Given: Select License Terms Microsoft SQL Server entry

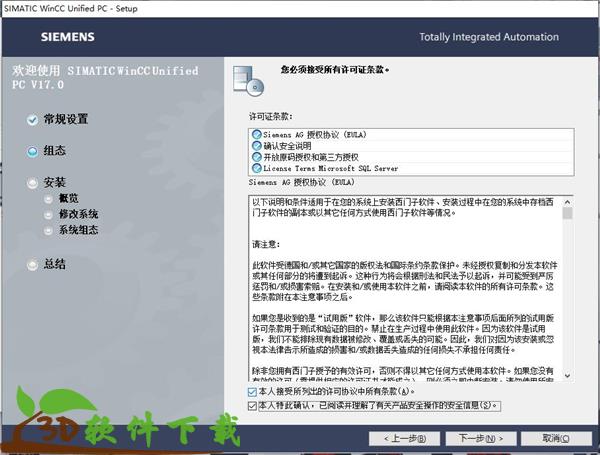Looking at the screenshot, I should 411,168.
